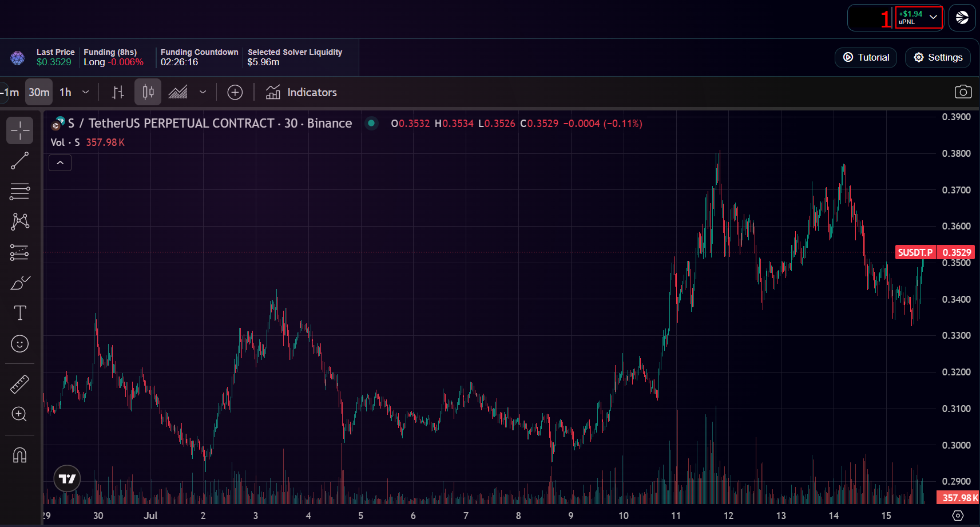Select the ruler measure tool
980x527 pixels.
pos(19,384)
